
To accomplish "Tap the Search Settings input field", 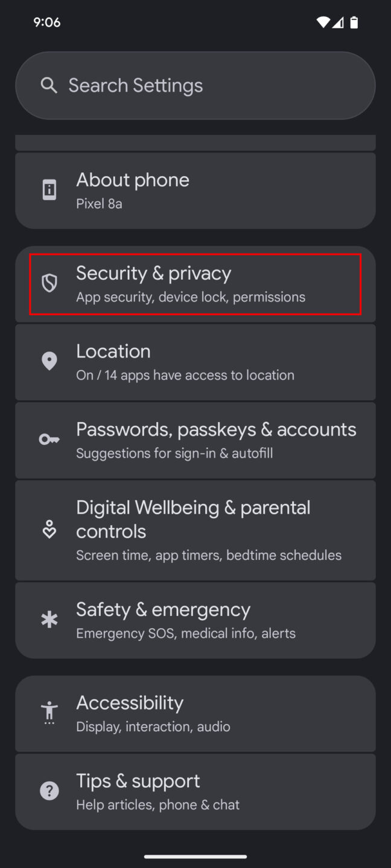I will click(x=195, y=85).
